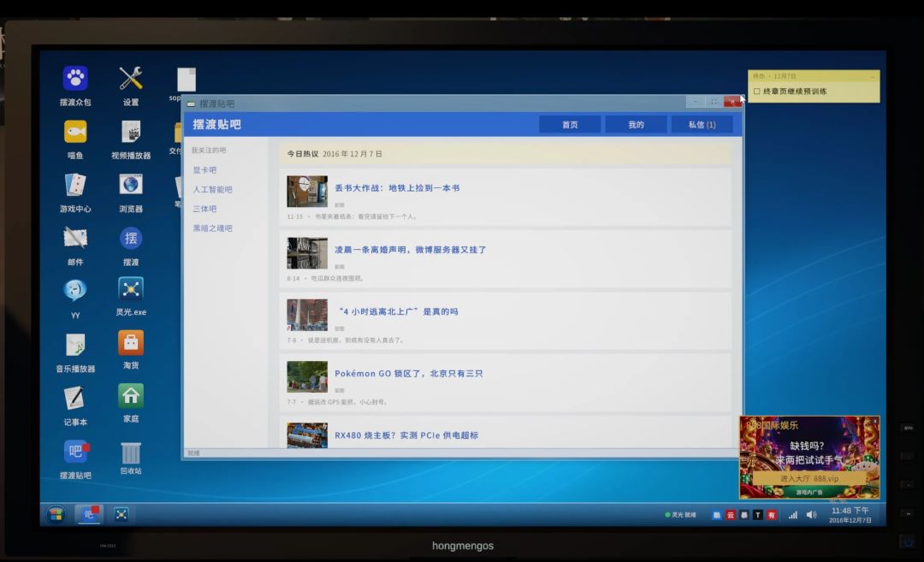The image size is (924, 562).
Task: Open the 音乐播放器 music icon
Action: (75, 345)
